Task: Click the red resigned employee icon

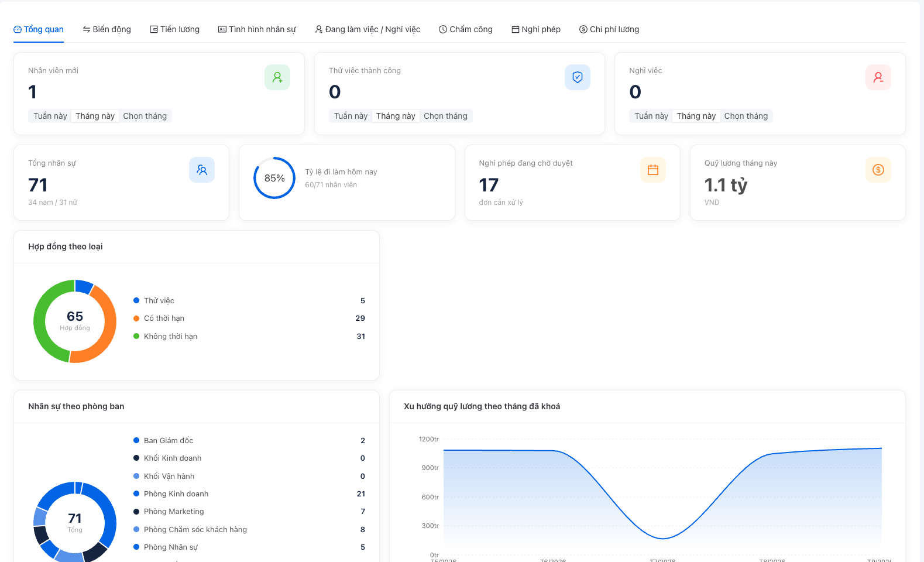Action: pyautogui.click(x=878, y=77)
